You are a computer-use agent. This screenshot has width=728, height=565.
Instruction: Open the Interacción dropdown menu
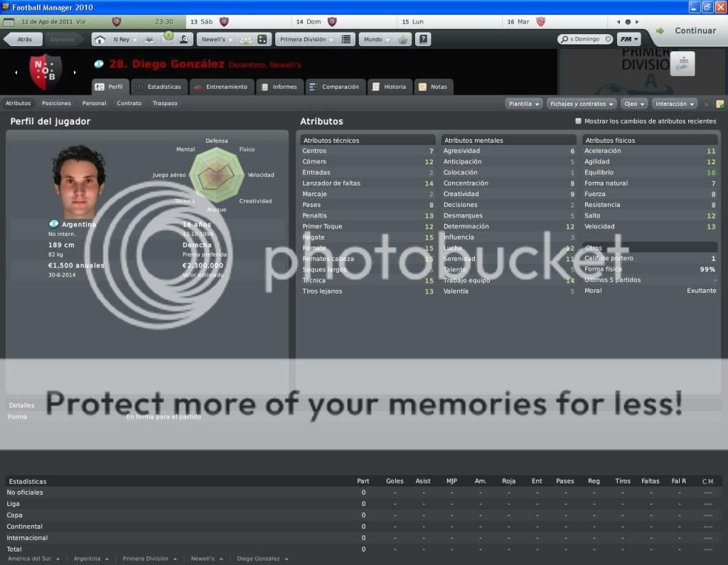675,104
